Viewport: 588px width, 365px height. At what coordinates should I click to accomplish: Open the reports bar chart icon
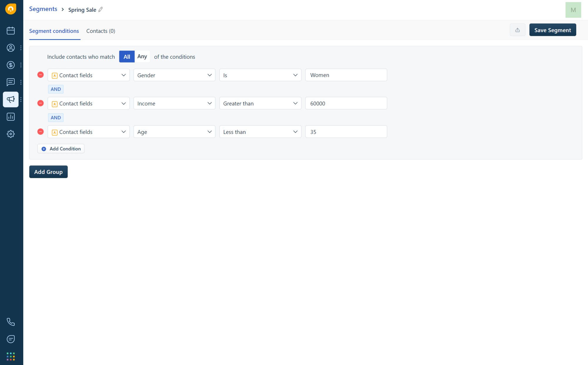pos(11,117)
